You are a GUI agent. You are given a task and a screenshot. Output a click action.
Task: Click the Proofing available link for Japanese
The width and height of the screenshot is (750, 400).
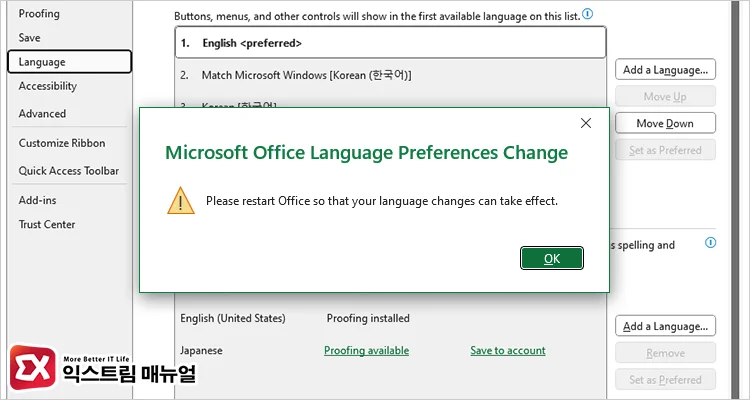coord(366,351)
